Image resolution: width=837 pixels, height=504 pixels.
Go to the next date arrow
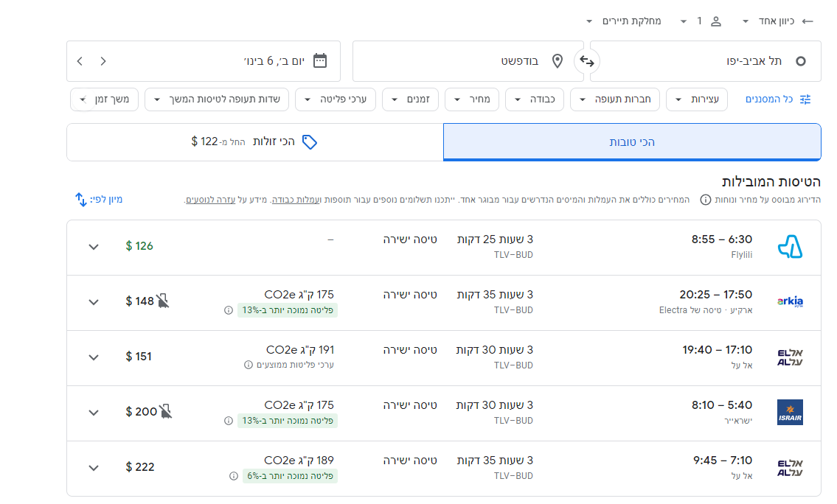tap(80, 61)
